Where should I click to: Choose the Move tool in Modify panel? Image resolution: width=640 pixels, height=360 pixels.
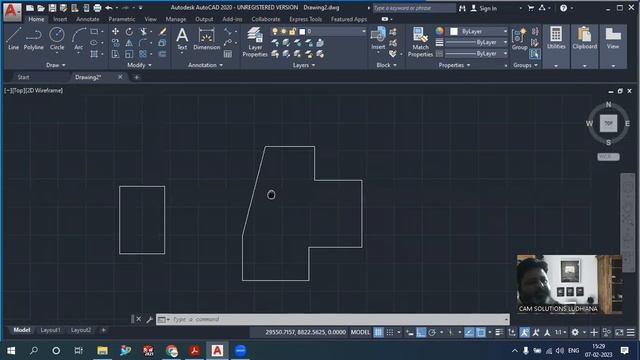(116, 31)
